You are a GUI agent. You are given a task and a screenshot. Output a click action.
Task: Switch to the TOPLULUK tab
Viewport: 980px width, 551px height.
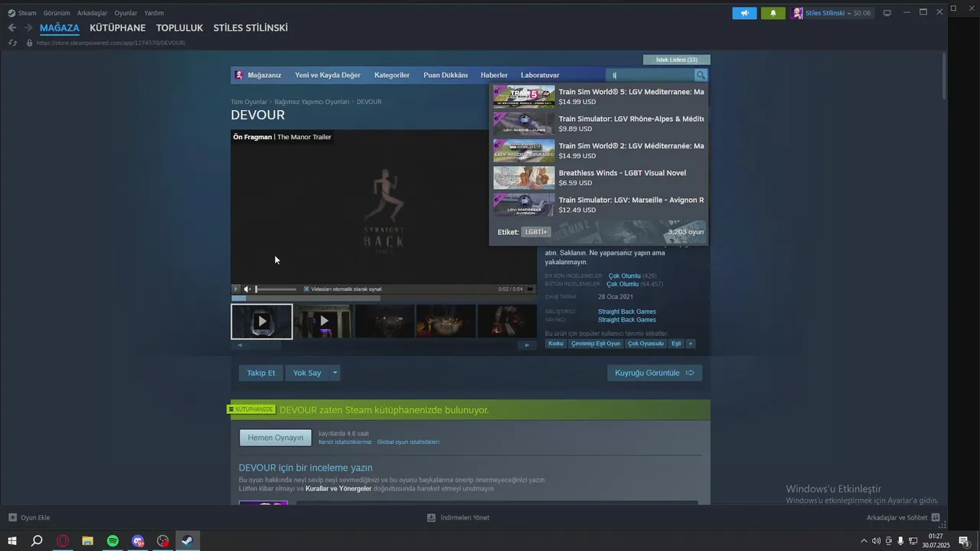point(179,28)
